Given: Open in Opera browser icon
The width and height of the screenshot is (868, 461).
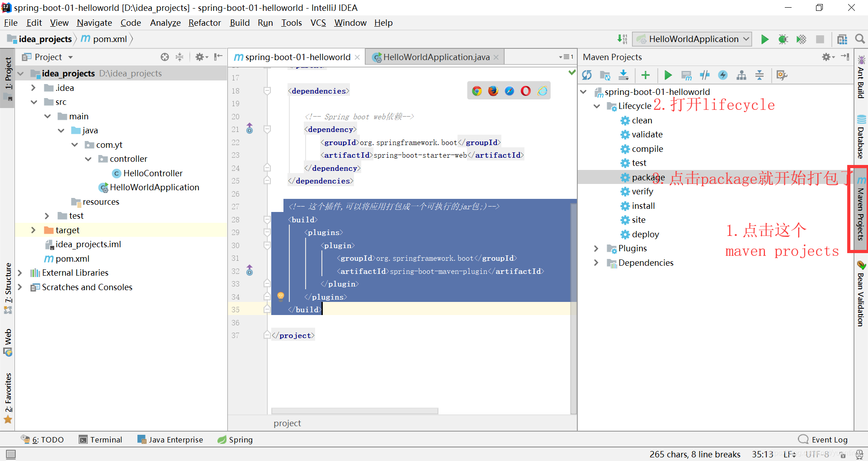Looking at the screenshot, I should coord(526,91).
